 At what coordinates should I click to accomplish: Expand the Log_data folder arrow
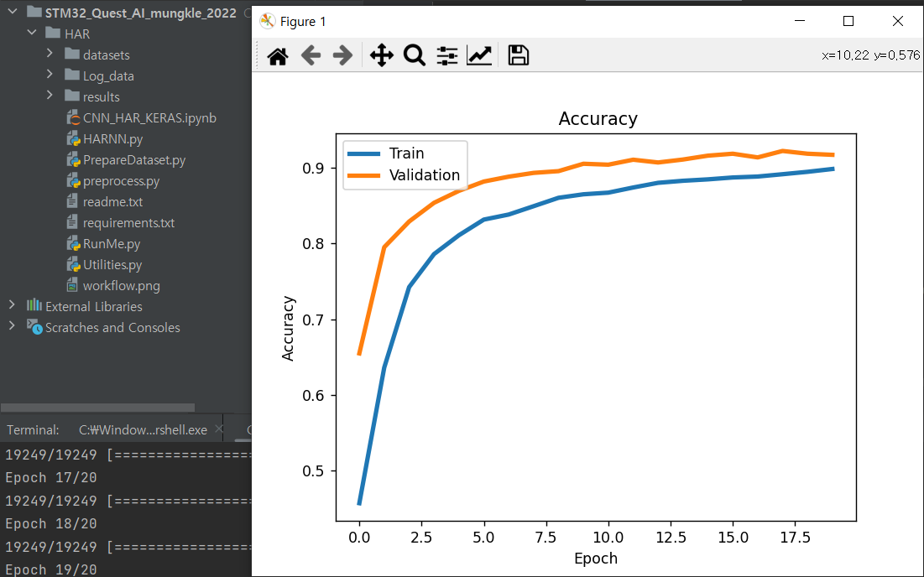50,76
